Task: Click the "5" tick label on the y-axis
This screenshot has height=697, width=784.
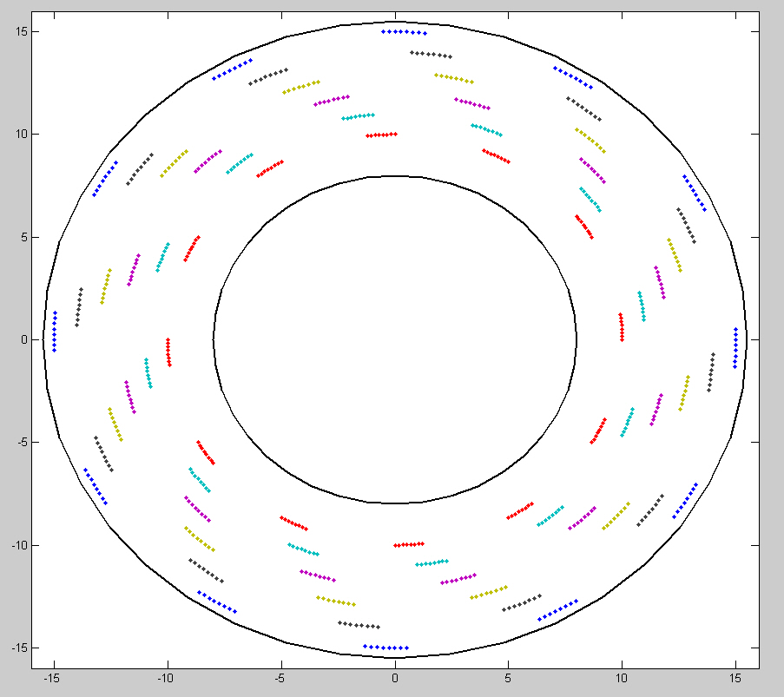Action: point(24,237)
